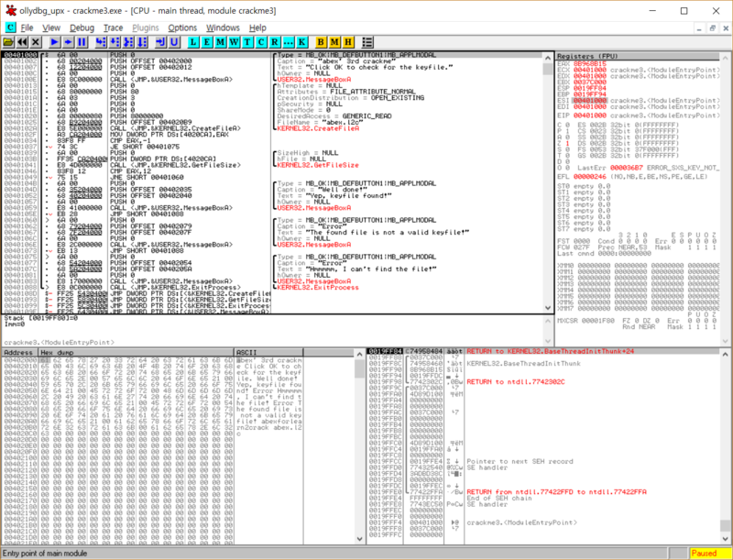Run program with the play icon
733x560 pixels.
[x=54, y=42]
